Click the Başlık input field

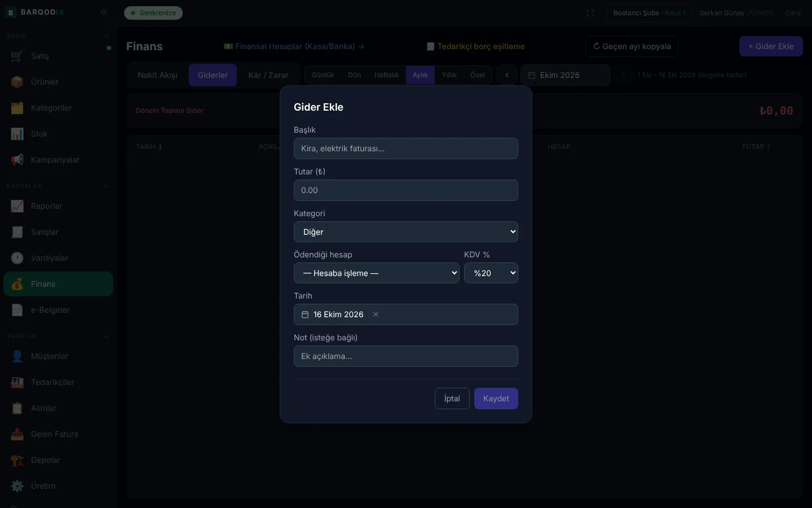[x=406, y=148]
